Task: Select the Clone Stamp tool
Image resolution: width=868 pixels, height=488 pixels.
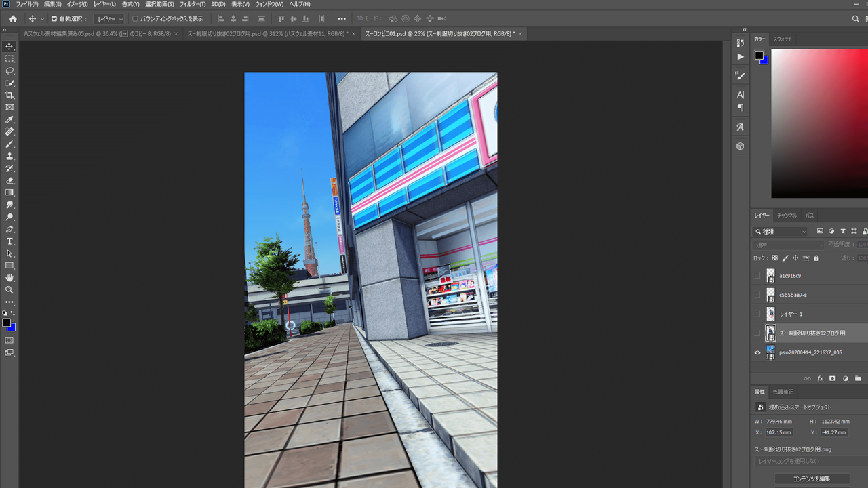Action: (9, 156)
